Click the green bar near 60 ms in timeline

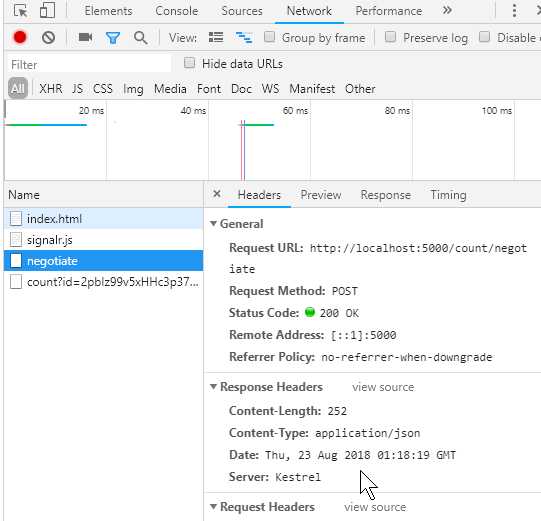tap(259, 125)
